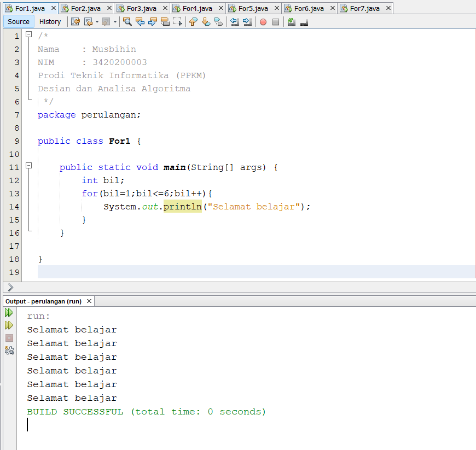The image size is (476, 450).
Task: Click the class name For1 in code
Action: point(120,141)
